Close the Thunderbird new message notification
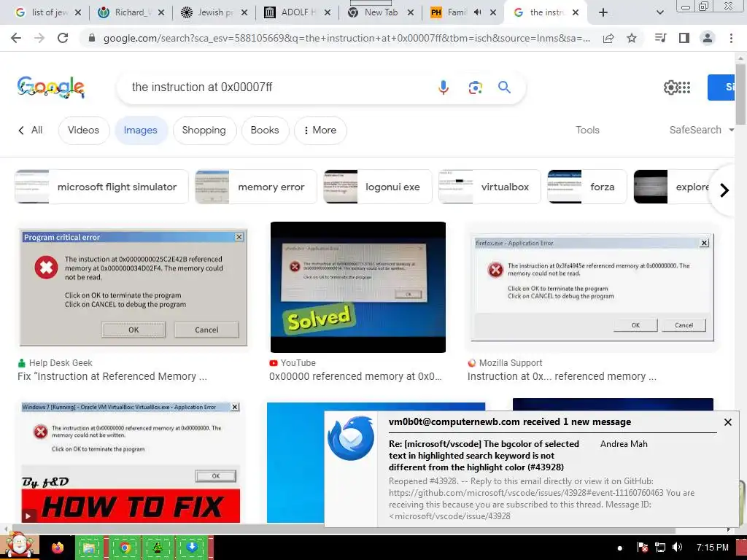747x560 pixels. point(728,422)
